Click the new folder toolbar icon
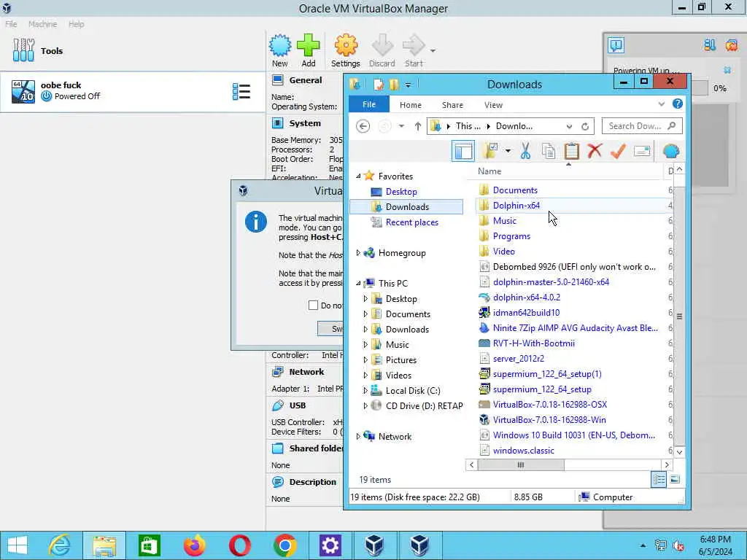The image size is (747, 560). pyautogui.click(x=489, y=151)
